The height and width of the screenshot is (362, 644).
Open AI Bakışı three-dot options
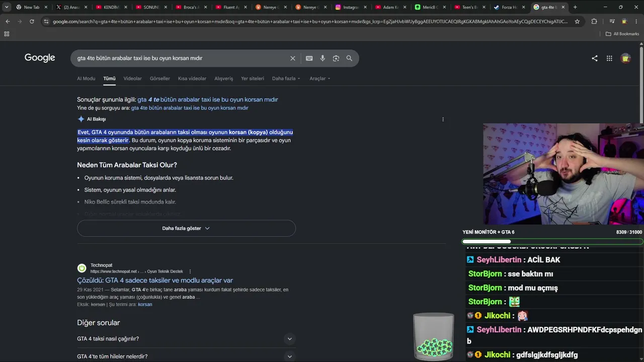(x=443, y=119)
